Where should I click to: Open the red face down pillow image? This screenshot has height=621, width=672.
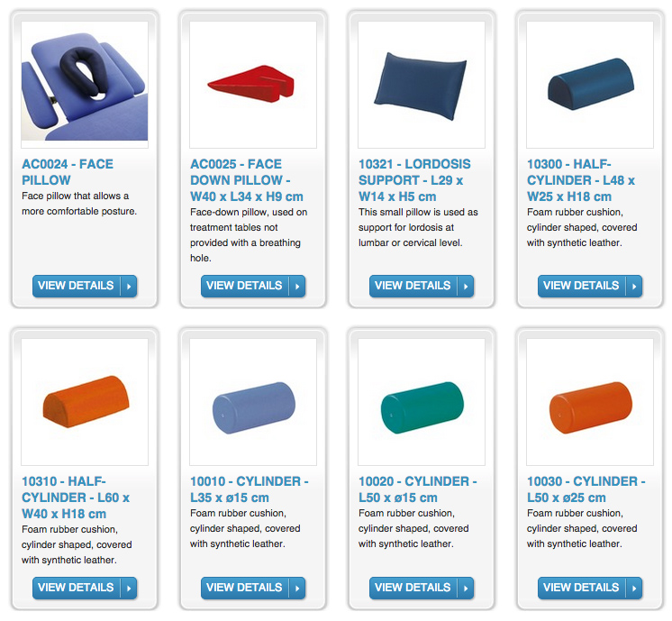pyautogui.click(x=253, y=85)
